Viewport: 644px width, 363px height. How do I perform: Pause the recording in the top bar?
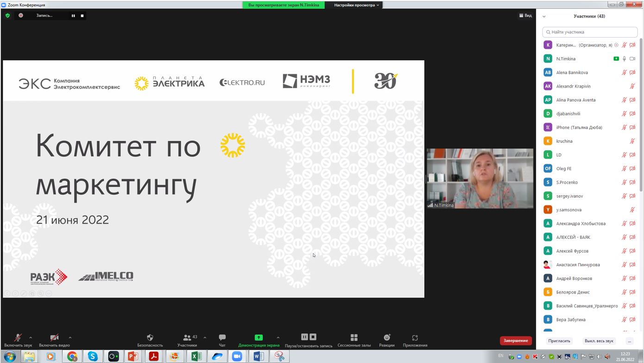tap(73, 16)
